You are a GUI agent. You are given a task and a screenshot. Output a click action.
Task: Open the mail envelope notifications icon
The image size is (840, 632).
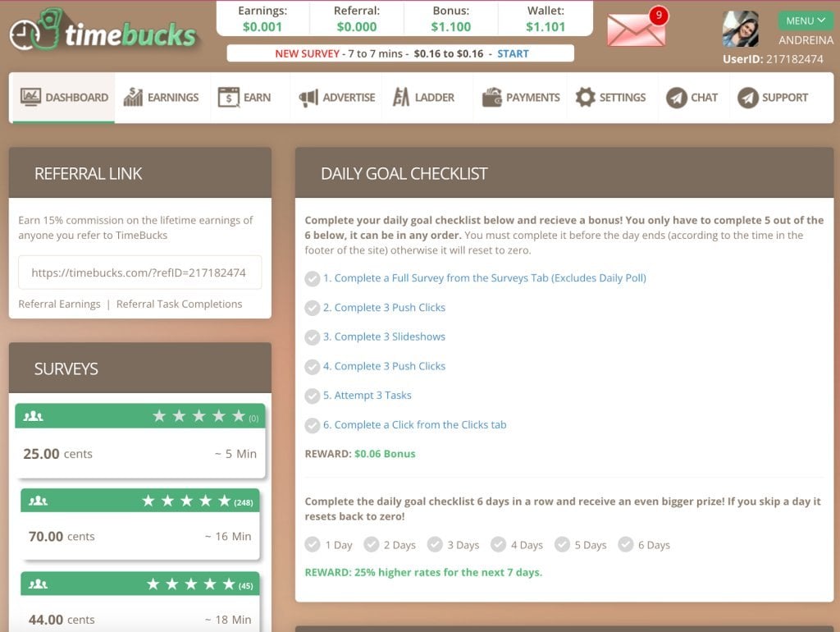(636, 30)
